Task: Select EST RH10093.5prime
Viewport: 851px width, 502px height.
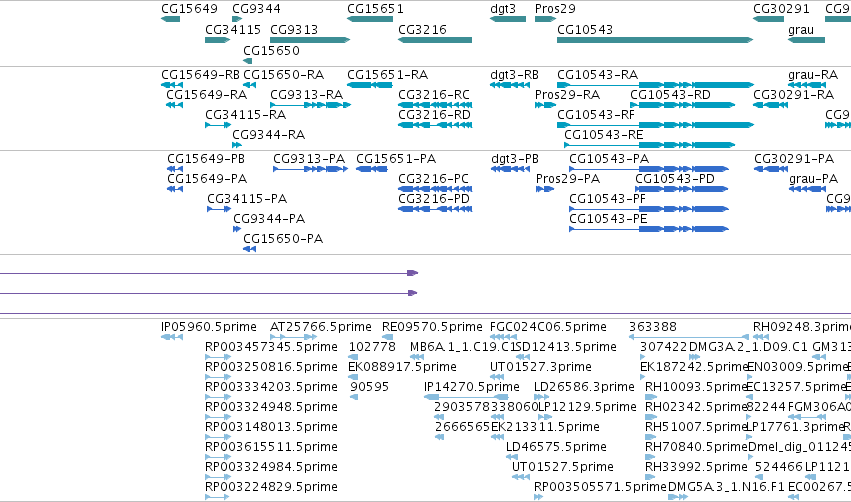Action: tap(650, 397)
